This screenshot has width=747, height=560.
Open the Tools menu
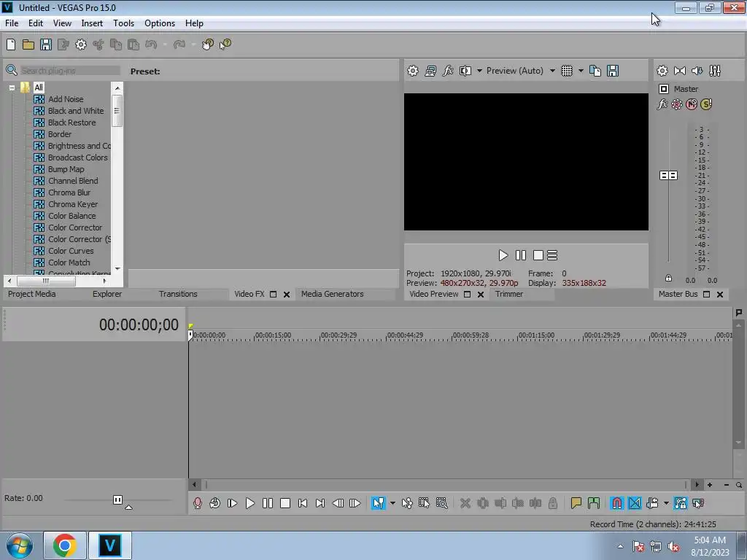pyautogui.click(x=123, y=23)
